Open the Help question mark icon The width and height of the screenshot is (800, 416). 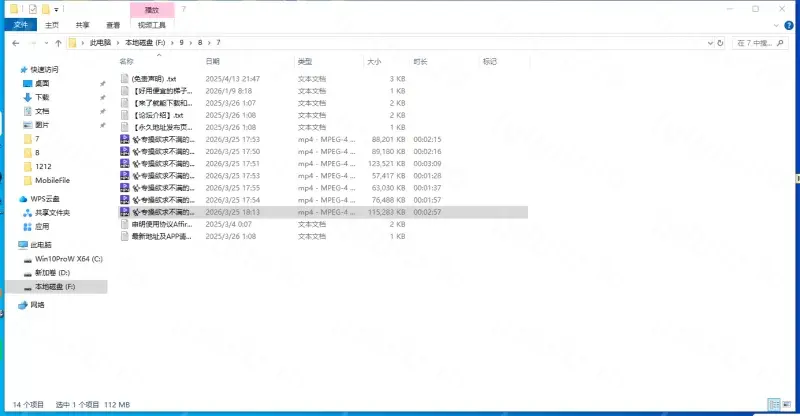click(789, 25)
